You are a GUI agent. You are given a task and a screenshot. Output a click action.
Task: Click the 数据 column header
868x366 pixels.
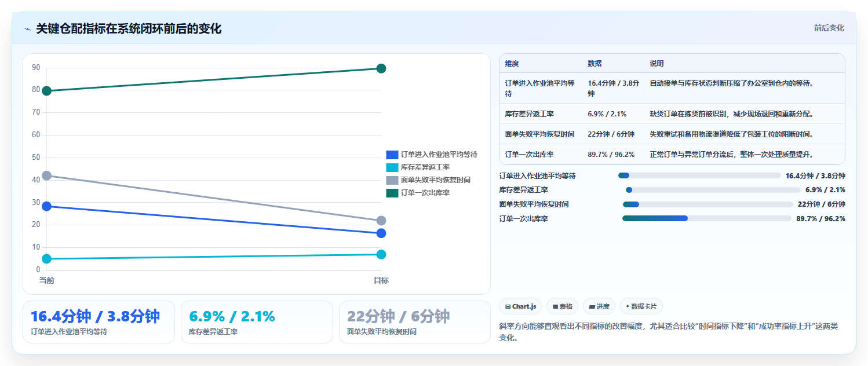595,64
